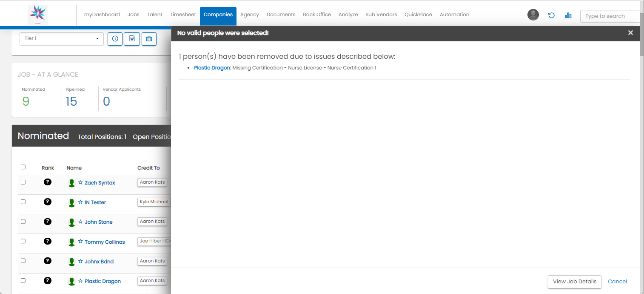The image size is (644, 294).
Task: Click rank question mark for Zach Syntax
Action: 48,182
